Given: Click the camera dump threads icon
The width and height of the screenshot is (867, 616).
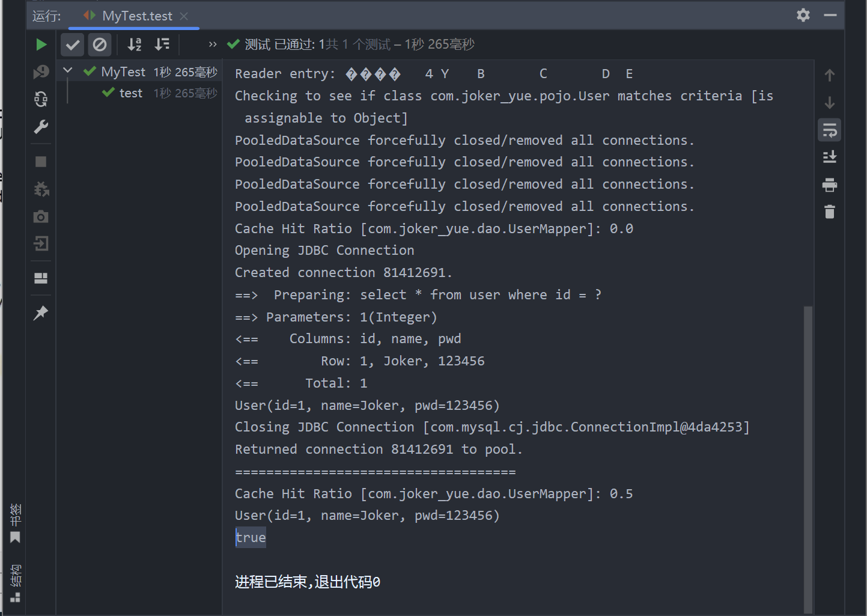Looking at the screenshot, I should point(41,216).
